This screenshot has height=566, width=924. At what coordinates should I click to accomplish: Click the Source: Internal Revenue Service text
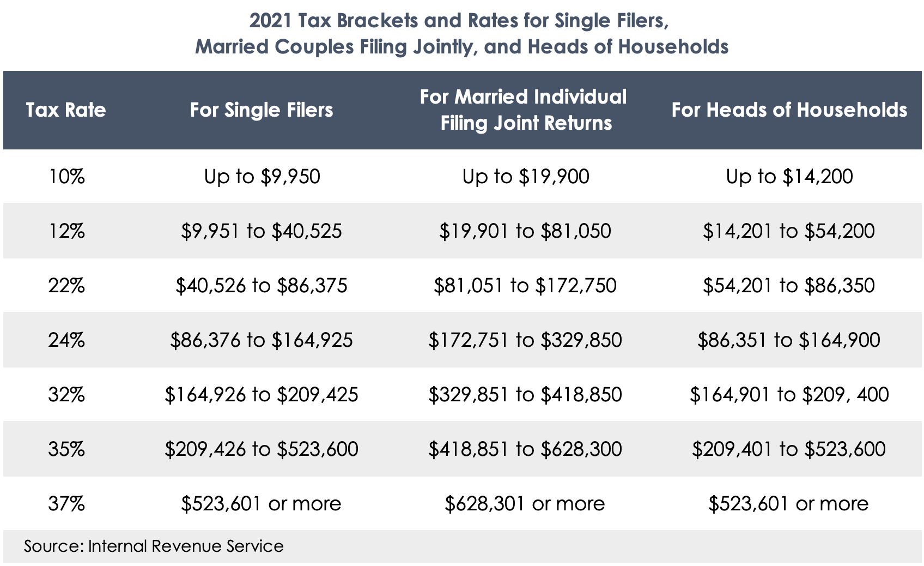tap(154, 546)
